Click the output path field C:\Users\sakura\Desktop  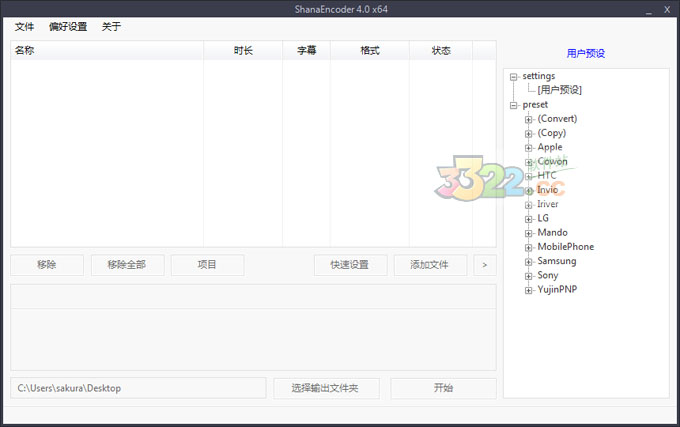click(x=138, y=388)
